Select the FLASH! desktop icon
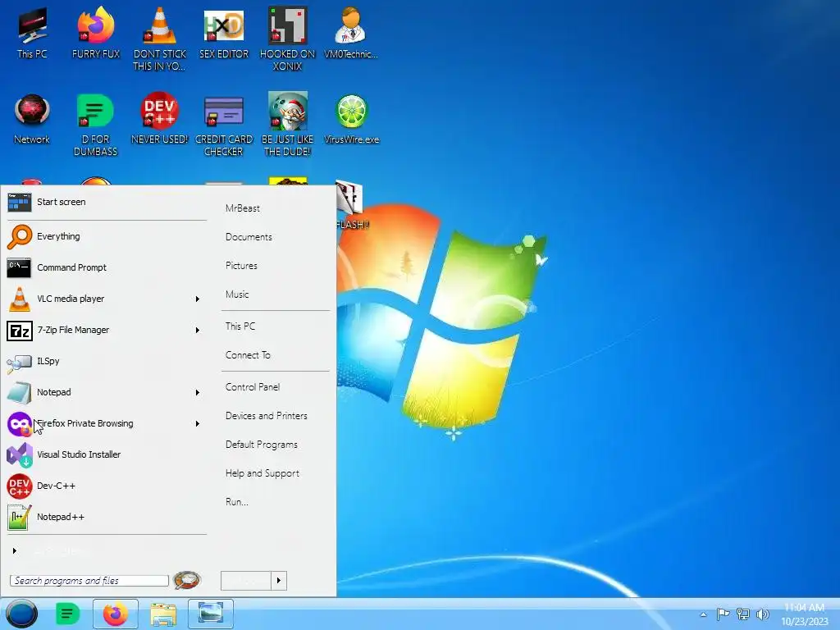840x630 pixels. [351, 206]
